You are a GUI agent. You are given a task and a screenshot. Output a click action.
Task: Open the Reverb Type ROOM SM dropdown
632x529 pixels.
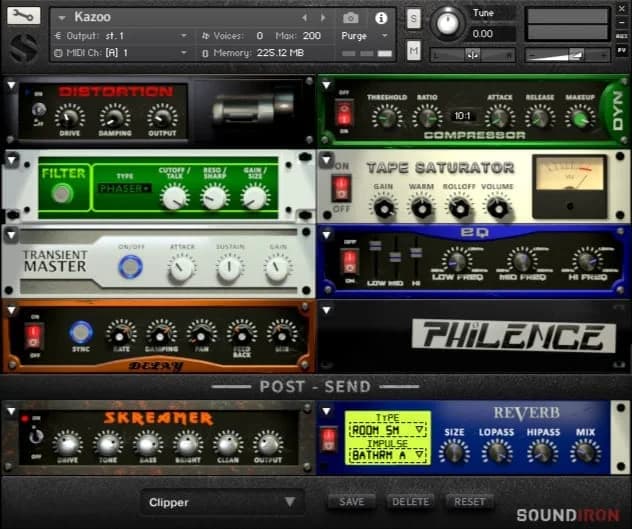click(387, 428)
